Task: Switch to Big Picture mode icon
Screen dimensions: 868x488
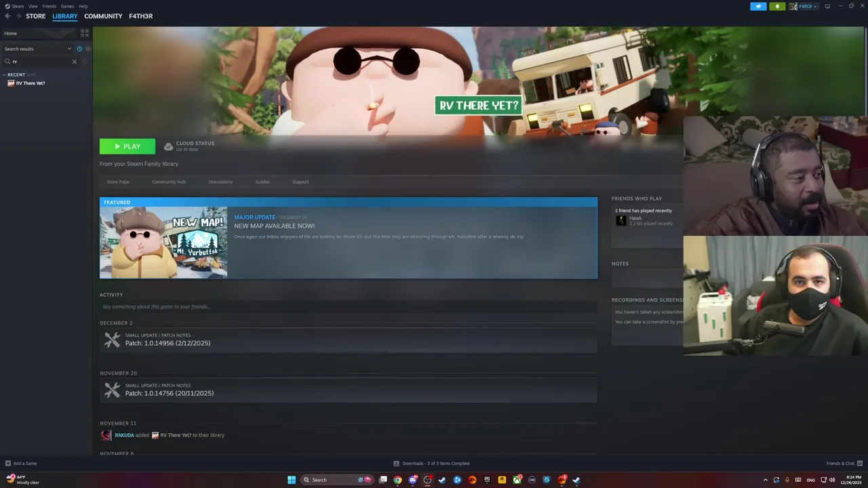Action: click(827, 6)
